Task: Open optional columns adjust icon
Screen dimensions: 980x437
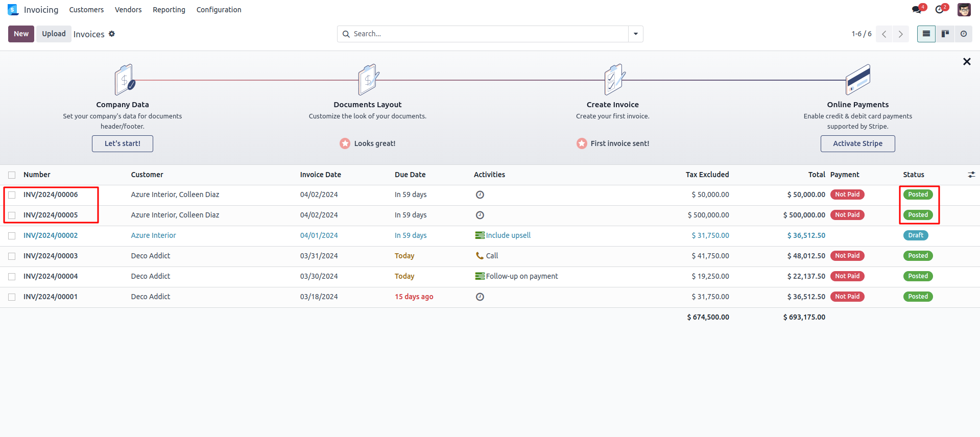Action: pos(971,175)
